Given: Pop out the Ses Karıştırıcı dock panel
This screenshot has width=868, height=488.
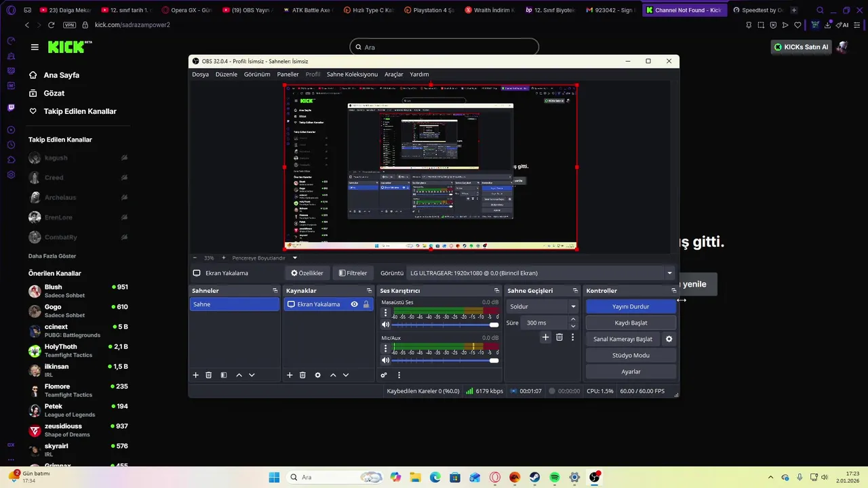Looking at the screenshot, I should 496,290.
